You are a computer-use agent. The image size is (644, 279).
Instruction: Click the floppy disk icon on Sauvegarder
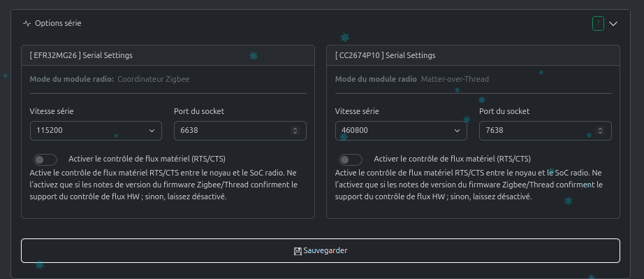point(298,251)
